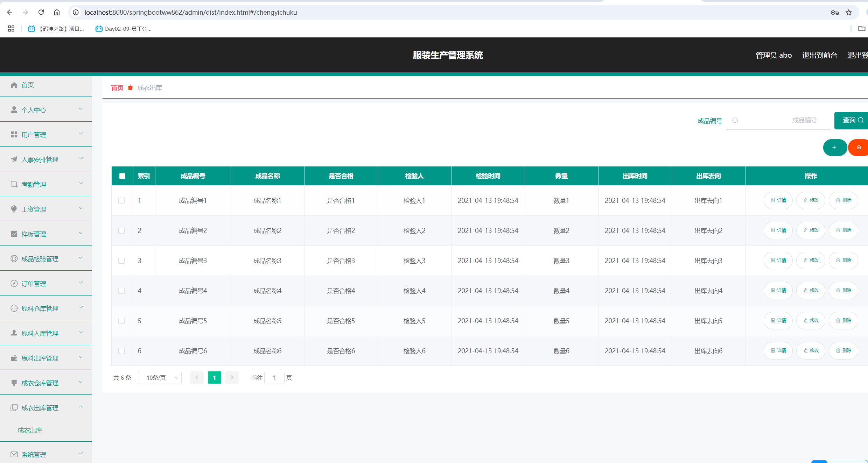This screenshot has width=868, height=463.
Task: Click the 查询 search button
Action: [x=851, y=120]
